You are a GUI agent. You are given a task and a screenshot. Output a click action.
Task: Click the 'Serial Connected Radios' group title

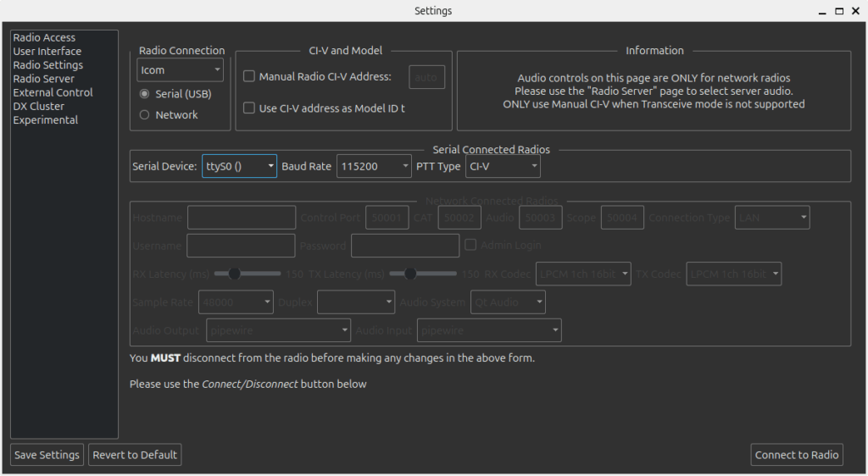(491, 150)
